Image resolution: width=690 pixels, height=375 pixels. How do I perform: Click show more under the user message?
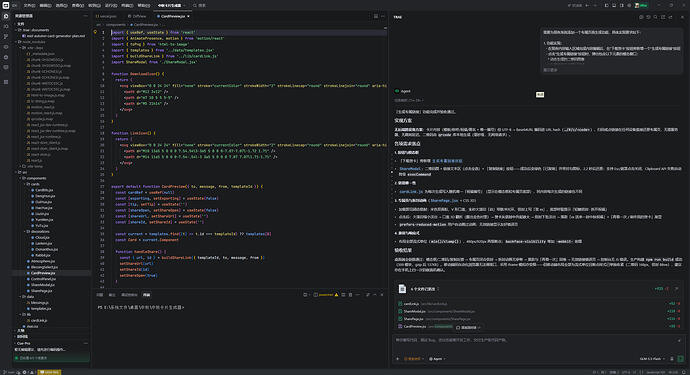550,70
